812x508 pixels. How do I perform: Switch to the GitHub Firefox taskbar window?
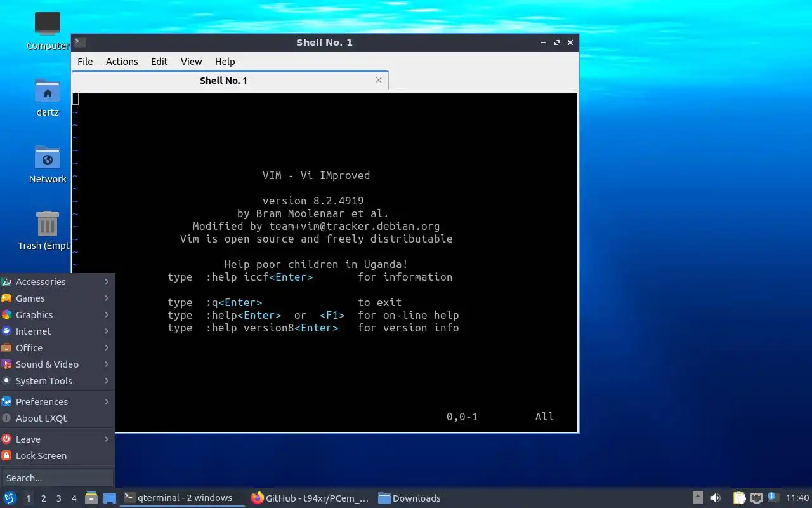pos(311,498)
